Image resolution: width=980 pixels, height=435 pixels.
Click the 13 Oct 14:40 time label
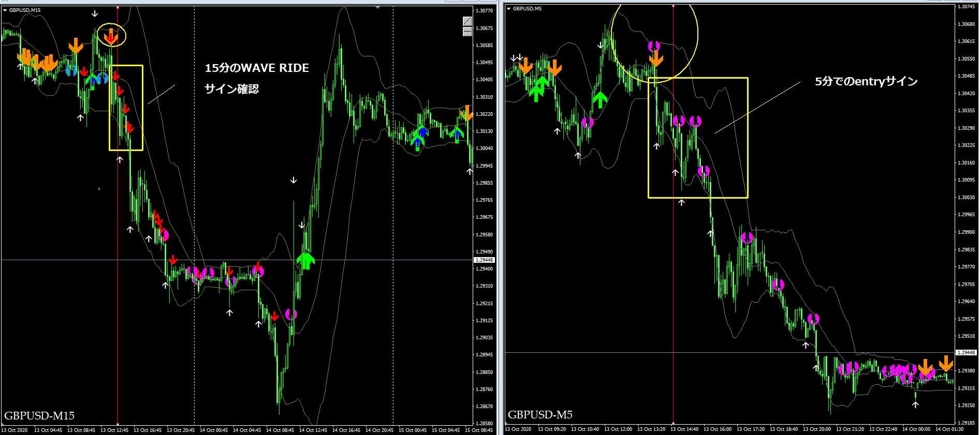684,429
